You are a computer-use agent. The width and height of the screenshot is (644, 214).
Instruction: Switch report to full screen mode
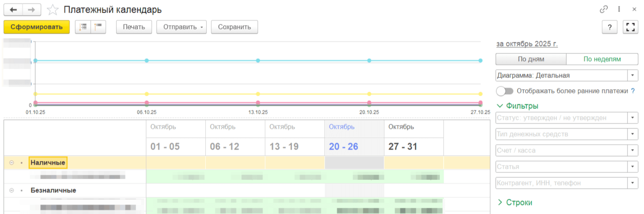pos(630,27)
